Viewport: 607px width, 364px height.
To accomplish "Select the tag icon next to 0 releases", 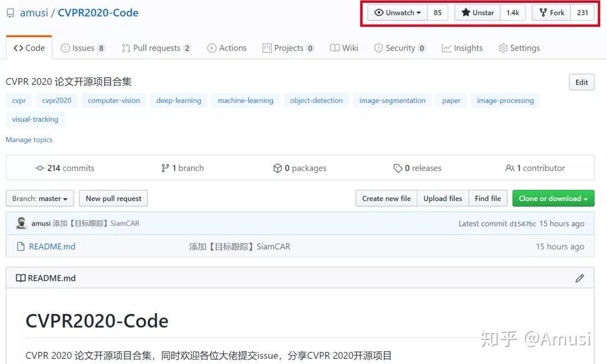I will (x=398, y=168).
